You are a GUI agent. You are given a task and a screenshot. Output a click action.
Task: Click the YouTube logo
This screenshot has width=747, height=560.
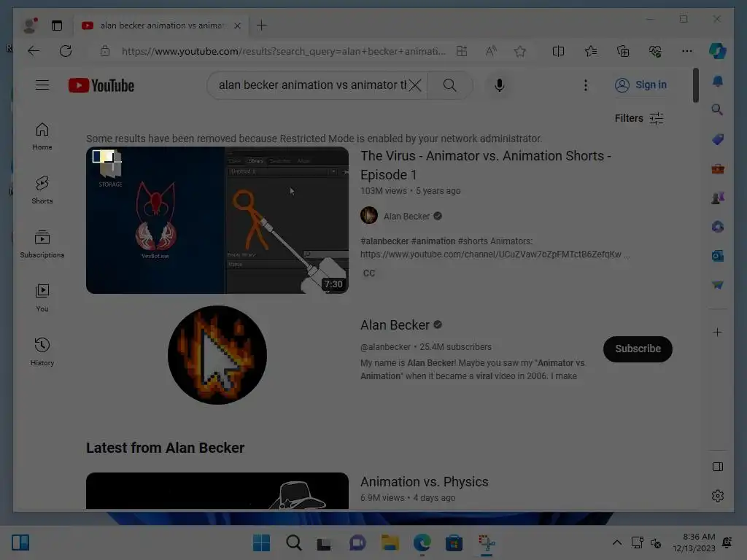point(101,85)
